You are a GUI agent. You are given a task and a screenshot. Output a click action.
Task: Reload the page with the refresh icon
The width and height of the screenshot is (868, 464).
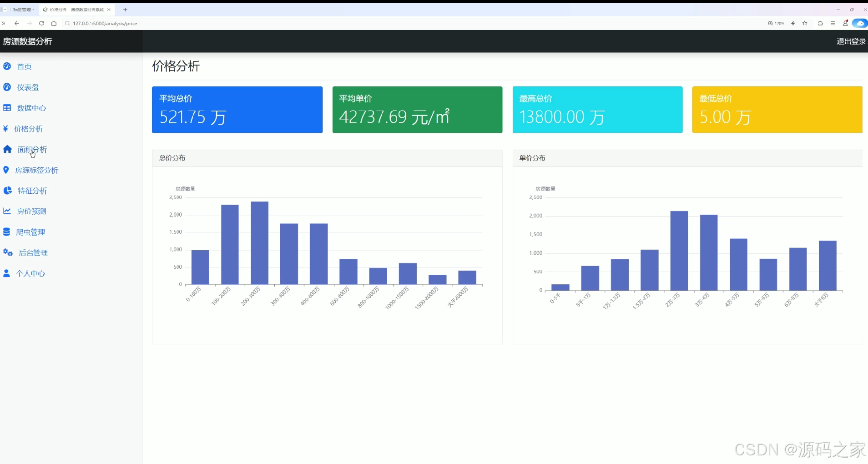[x=41, y=23]
